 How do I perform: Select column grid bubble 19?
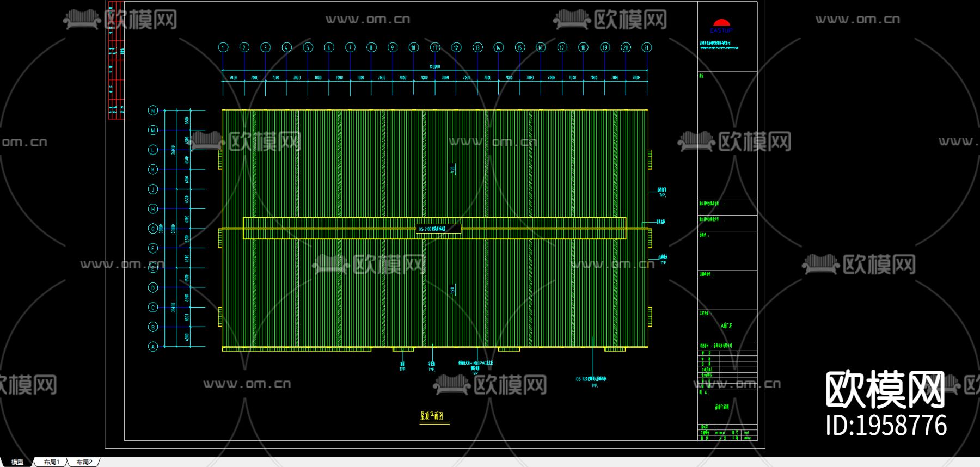[604, 47]
